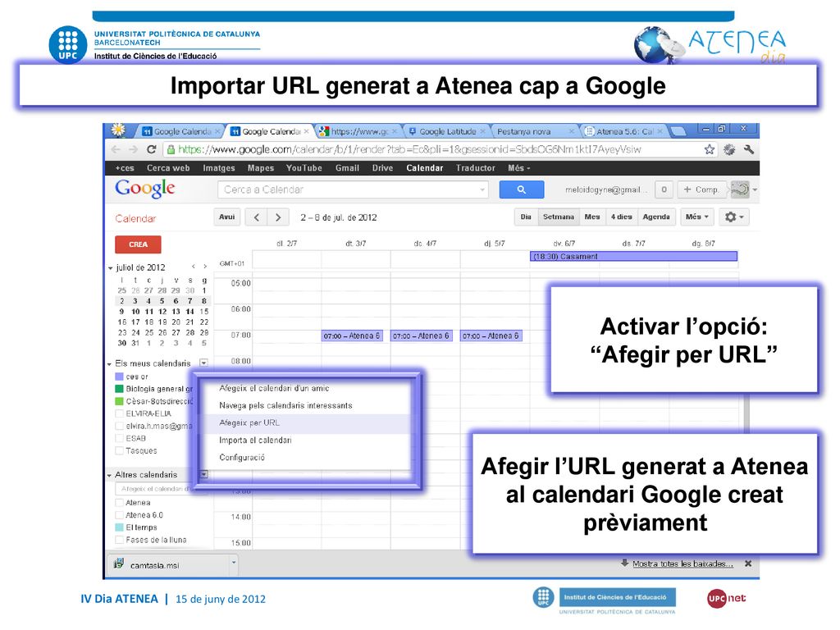Go to next week arrow
The image size is (840, 630).
[x=278, y=217]
